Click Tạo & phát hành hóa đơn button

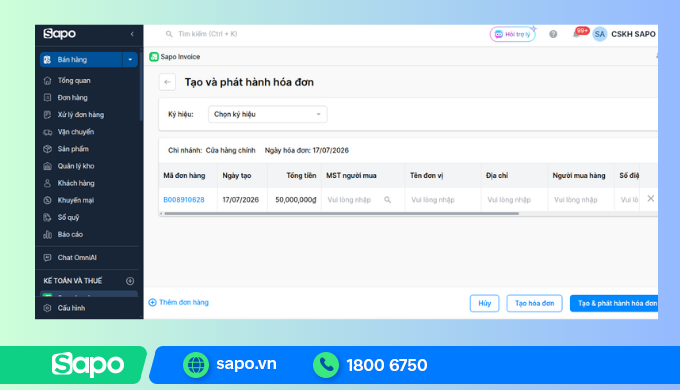tap(614, 303)
